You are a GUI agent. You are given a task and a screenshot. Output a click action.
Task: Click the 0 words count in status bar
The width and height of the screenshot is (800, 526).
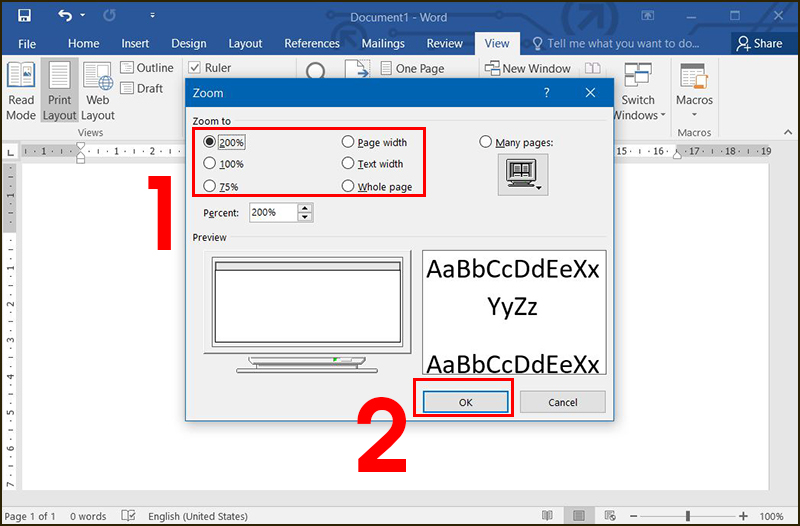pyautogui.click(x=88, y=516)
